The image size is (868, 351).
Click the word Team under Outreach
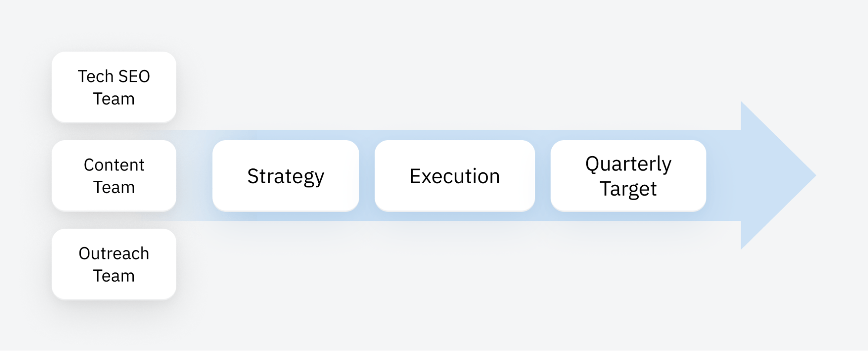(x=114, y=276)
